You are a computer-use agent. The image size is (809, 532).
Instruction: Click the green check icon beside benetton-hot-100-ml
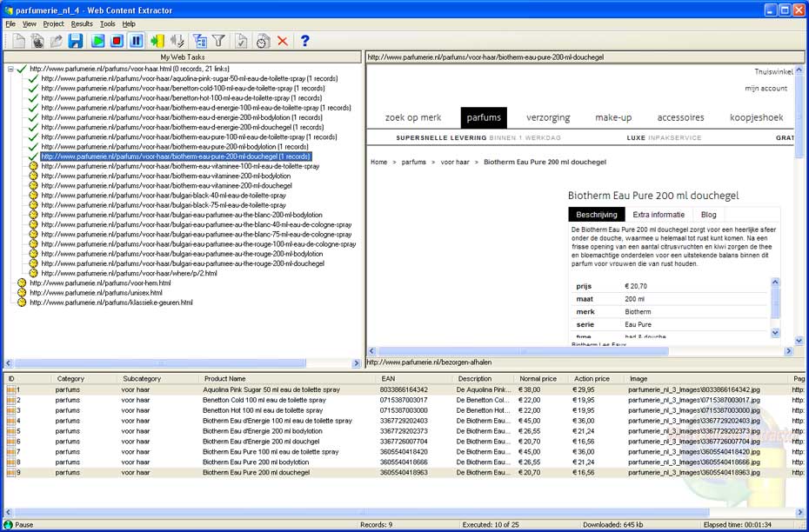pos(34,98)
